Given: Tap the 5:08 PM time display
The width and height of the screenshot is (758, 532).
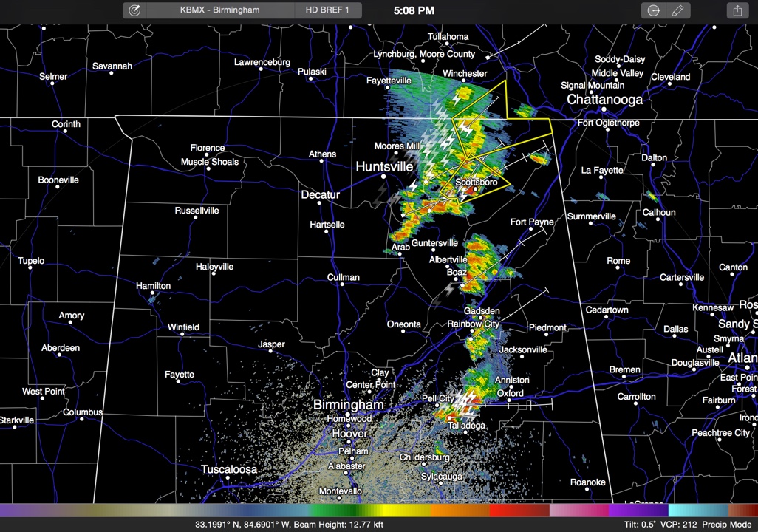Looking at the screenshot, I should [414, 10].
